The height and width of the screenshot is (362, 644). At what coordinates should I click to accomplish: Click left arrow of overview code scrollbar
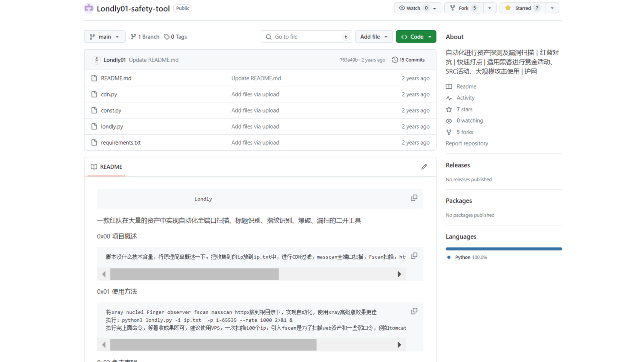pos(104,274)
